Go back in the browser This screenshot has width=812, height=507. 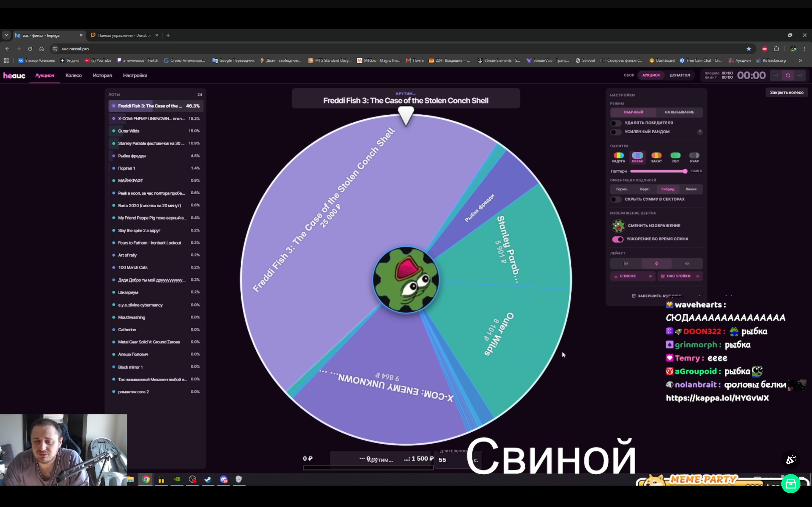click(x=7, y=49)
